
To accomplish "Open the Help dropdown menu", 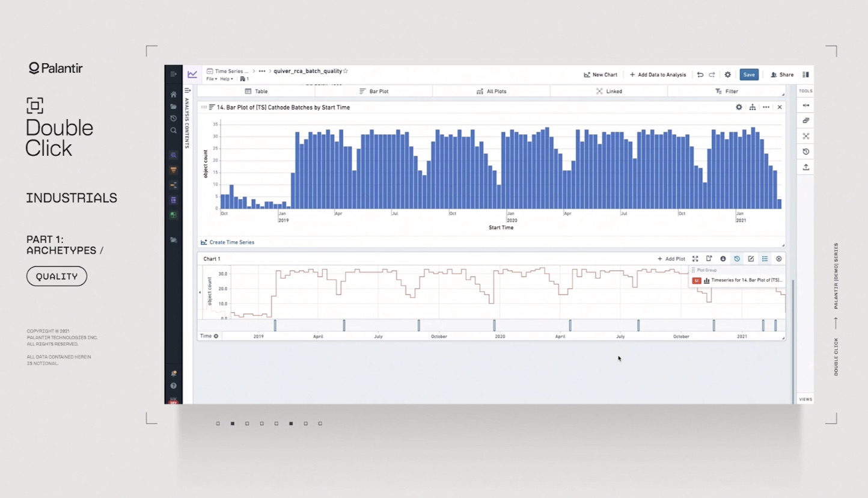I will (226, 79).
